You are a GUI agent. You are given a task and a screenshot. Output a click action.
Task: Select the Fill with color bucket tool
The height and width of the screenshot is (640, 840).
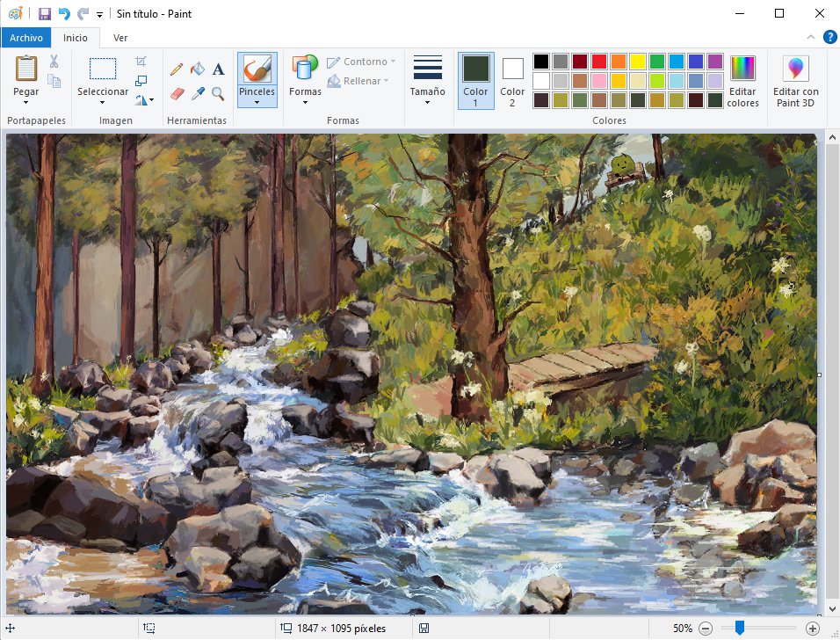198,69
